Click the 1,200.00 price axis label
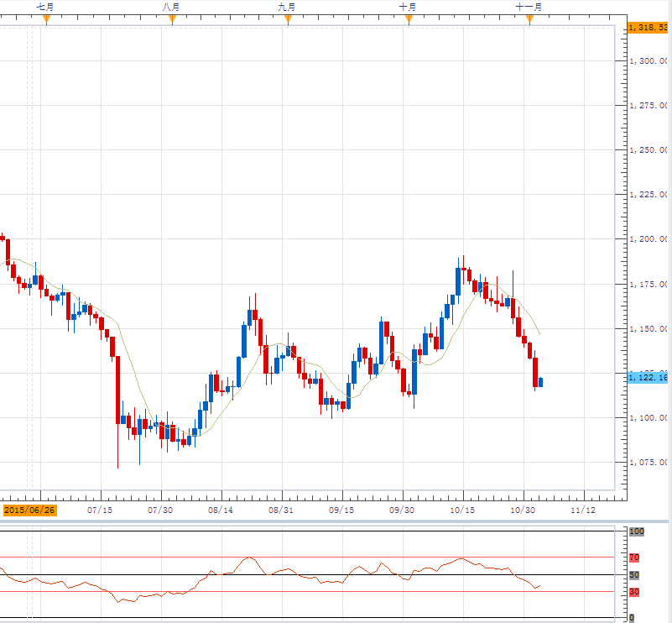 (648, 239)
